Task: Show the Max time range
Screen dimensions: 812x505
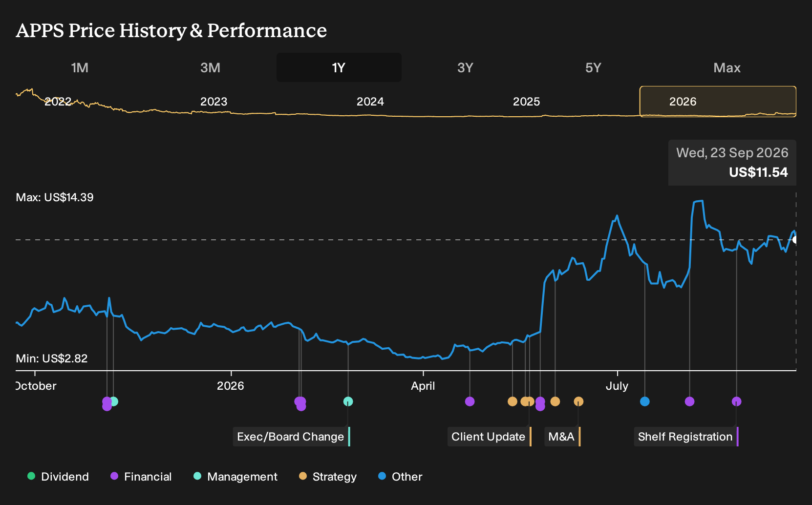Action: click(x=727, y=67)
